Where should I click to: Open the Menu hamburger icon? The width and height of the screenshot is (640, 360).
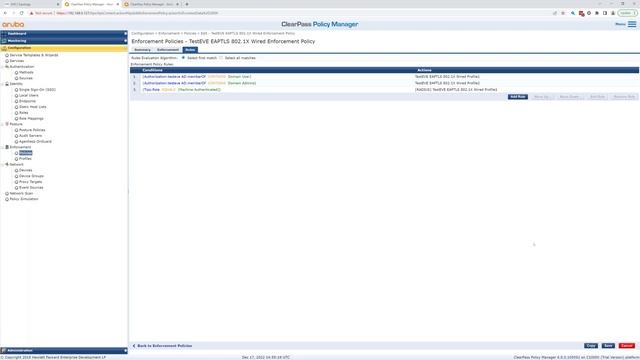632,24
